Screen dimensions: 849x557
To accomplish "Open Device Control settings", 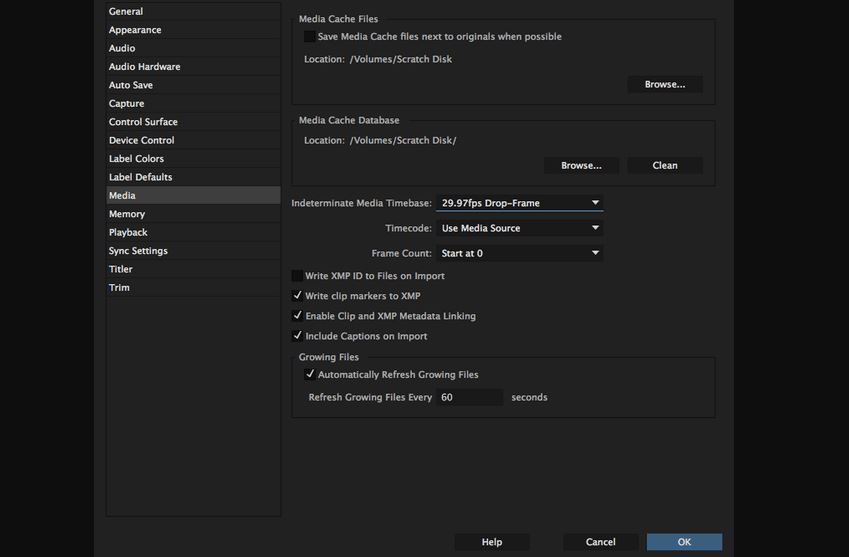I will 193,140.
